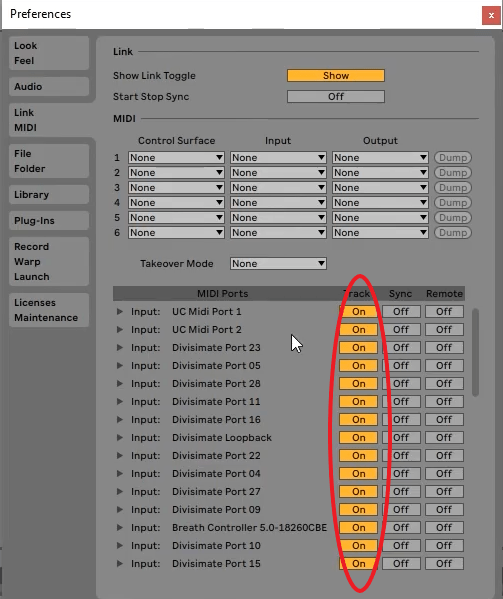The height and width of the screenshot is (599, 503).
Task: Click the Dump button for control surface 1
Action: (x=453, y=158)
